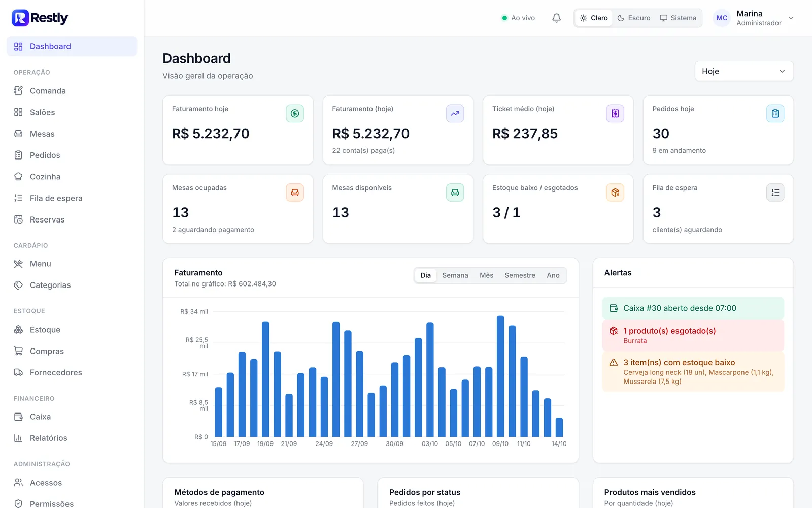Image resolution: width=812 pixels, height=508 pixels.
Task: Click the Comanda sidebar icon
Action: point(18,91)
